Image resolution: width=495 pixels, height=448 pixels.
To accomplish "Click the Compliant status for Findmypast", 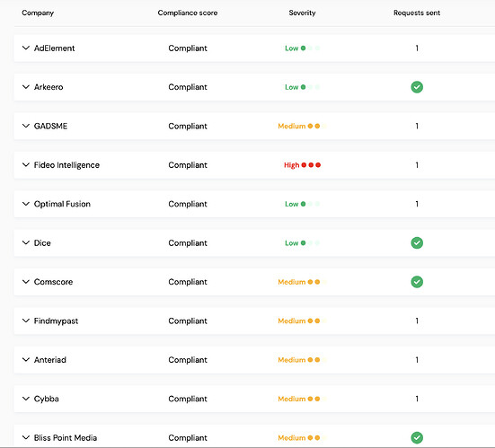I will coord(188,321).
